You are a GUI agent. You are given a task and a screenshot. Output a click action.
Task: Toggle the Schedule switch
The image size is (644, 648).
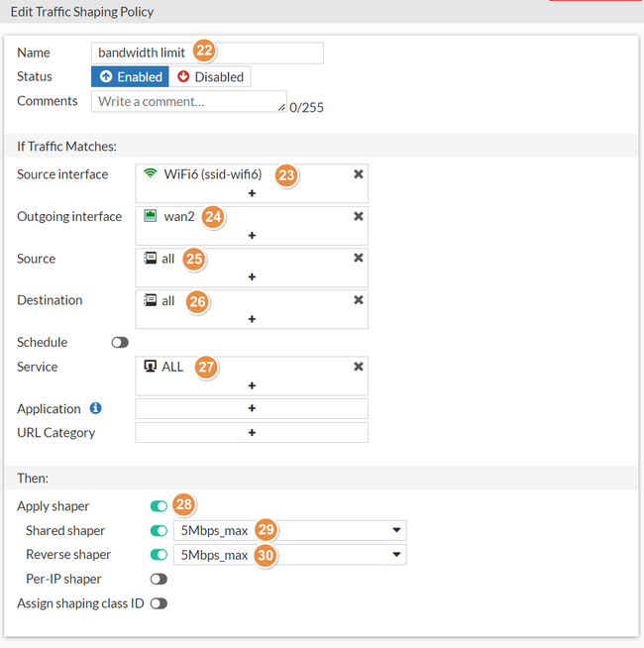120,343
